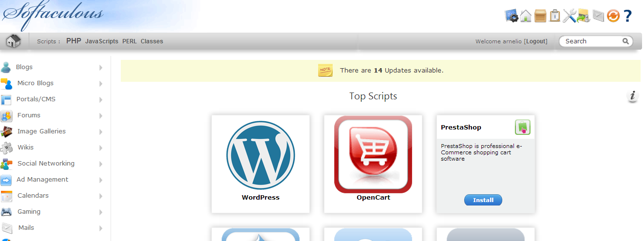Click the Logout link
644x241 pixels.
pos(535,41)
